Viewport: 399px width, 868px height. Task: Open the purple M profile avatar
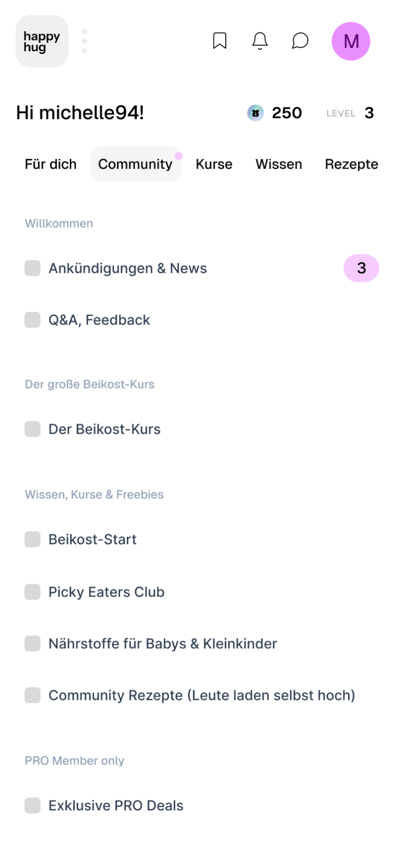pyautogui.click(x=351, y=41)
